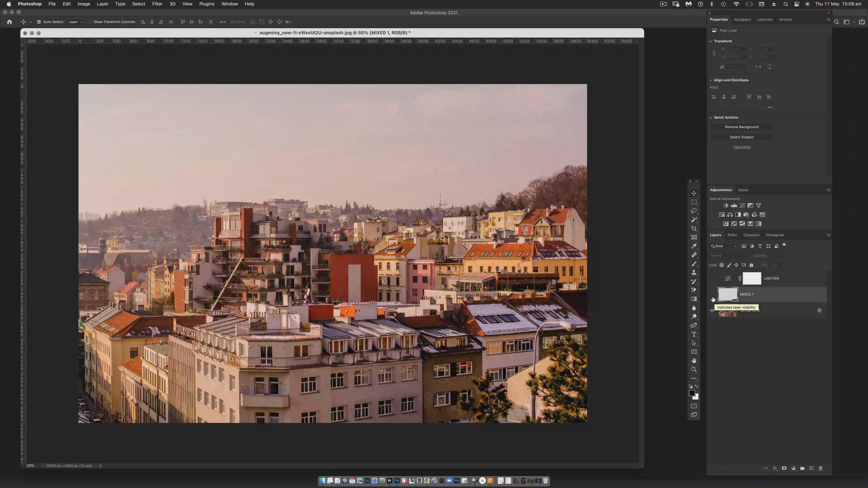
Task: Add a Brightness/Contrast adjustment
Action: (x=725, y=205)
